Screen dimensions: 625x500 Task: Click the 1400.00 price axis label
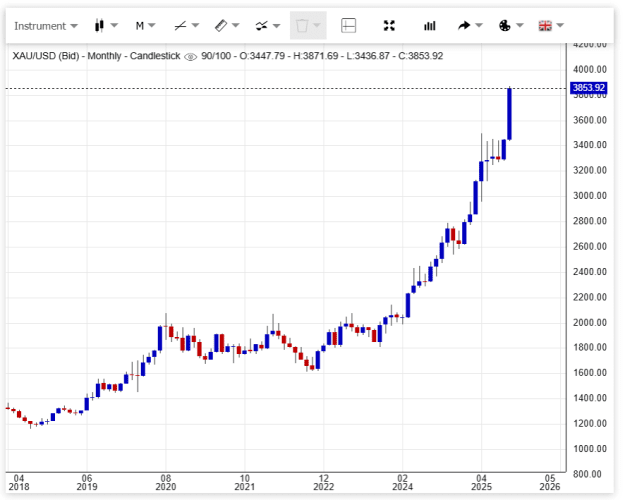click(590, 398)
